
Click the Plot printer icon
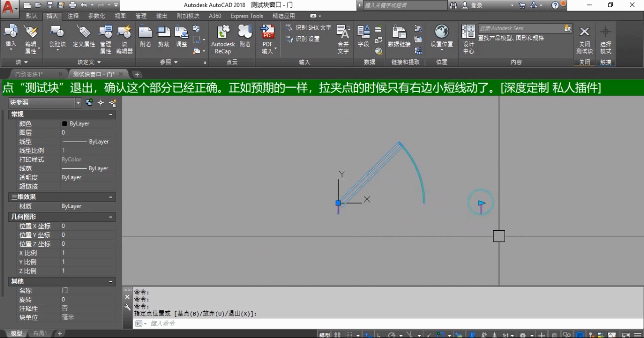(72, 5)
